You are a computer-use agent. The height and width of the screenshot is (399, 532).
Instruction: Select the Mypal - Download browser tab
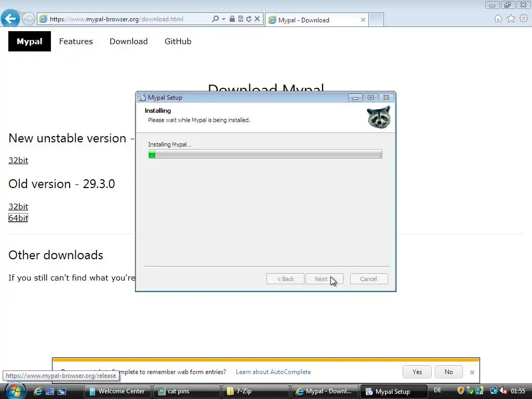pos(316,20)
